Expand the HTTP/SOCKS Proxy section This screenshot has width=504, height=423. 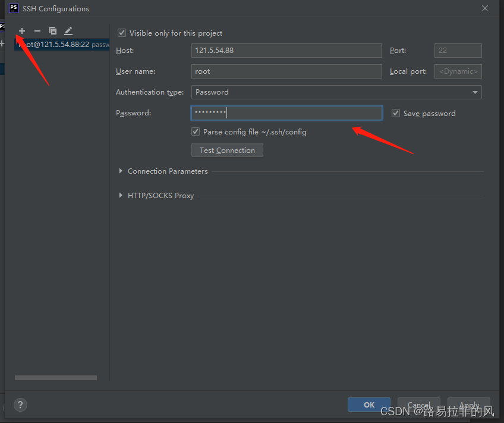click(x=121, y=195)
